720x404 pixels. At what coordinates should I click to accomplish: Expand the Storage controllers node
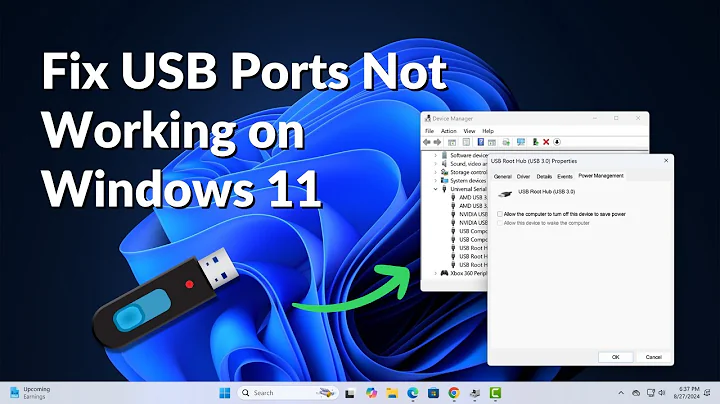tap(435, 172)
